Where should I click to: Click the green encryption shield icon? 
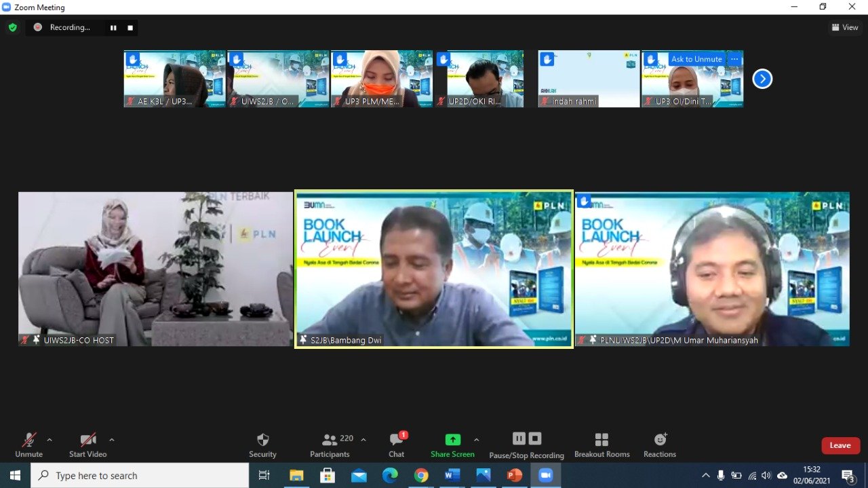(x=12, y=27)
